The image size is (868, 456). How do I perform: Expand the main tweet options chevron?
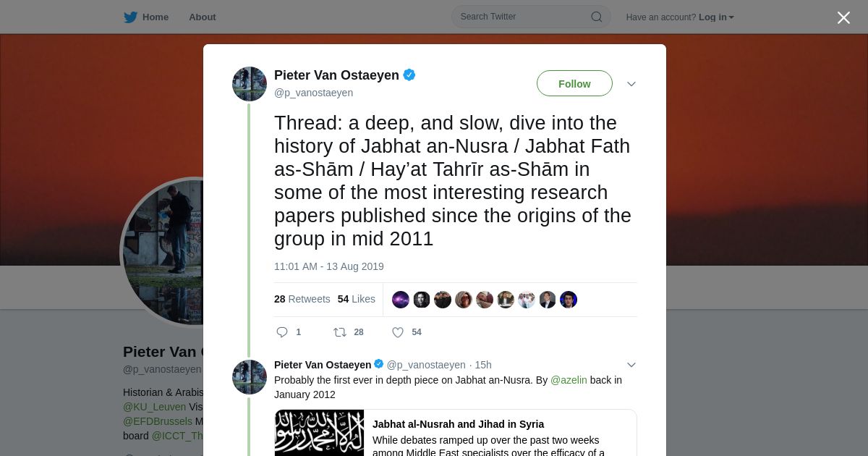(631, 84)
